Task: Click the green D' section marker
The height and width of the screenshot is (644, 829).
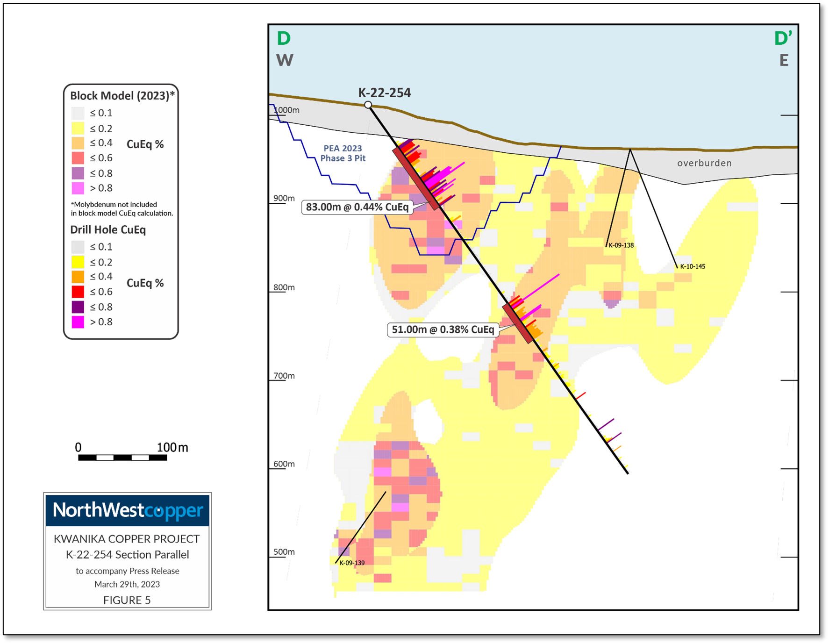Action: 783,38
